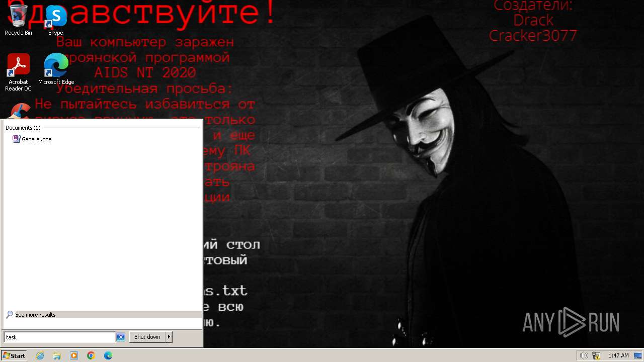Screen dimensions: 644x362
Task: Open Windows Explorer folder in taskbar
Action: click(57, 355)
